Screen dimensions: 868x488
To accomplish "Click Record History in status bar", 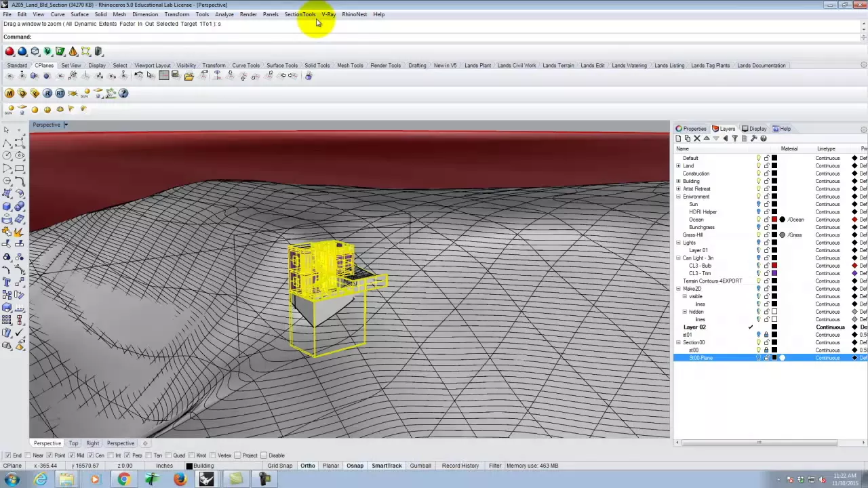I will 460,466.
